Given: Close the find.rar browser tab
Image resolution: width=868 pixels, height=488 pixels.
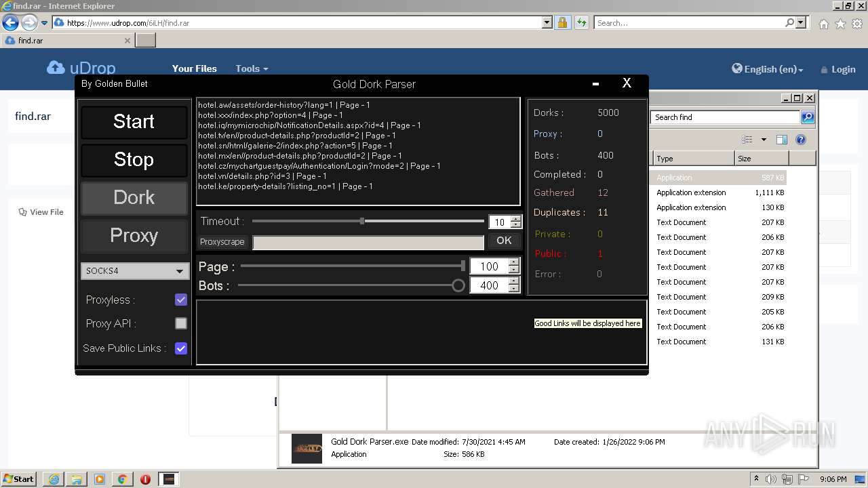Looking at the screenshot, I should (127, 41).
